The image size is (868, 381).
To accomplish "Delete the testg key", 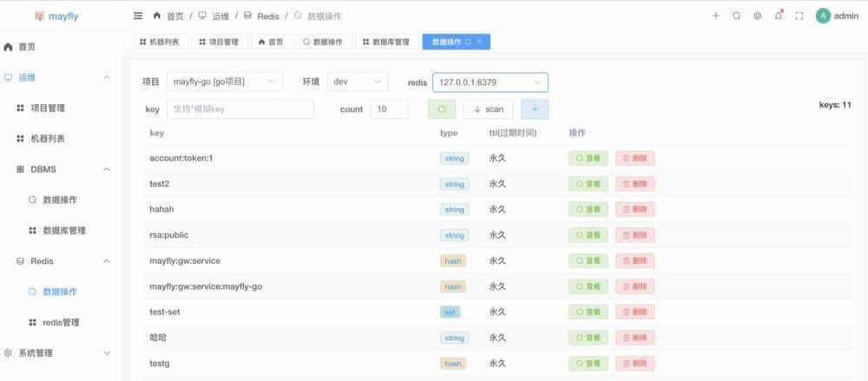I will tap(635, 364).
